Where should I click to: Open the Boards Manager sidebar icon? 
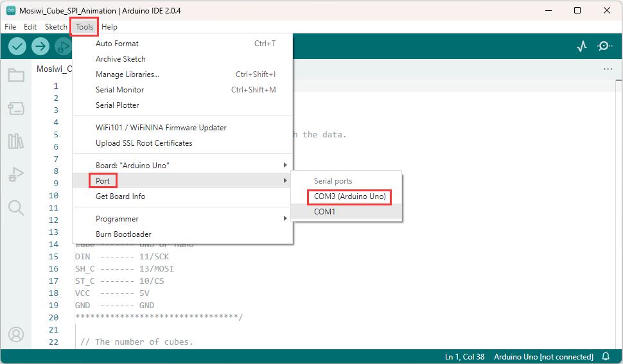(x=16, y=108)
